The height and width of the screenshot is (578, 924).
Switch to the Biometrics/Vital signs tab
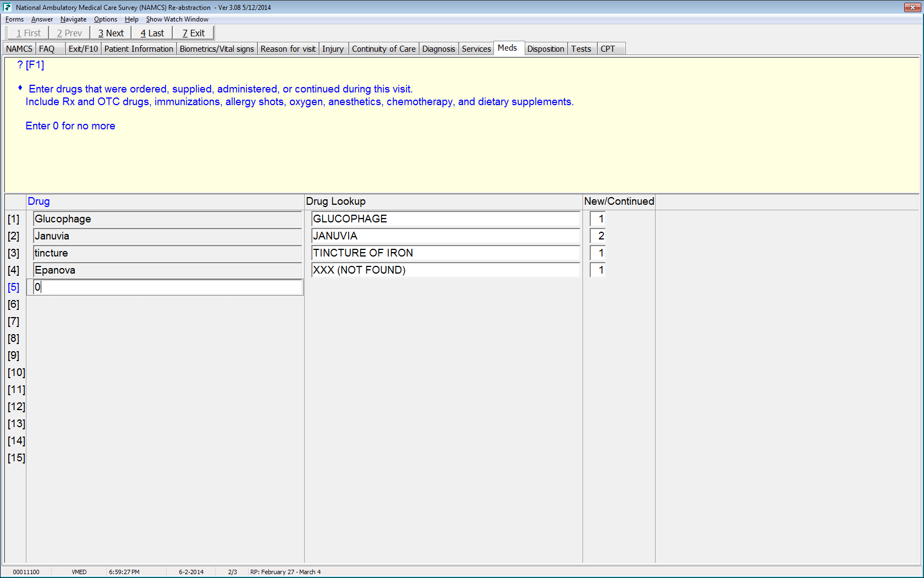tap(217, 49)
